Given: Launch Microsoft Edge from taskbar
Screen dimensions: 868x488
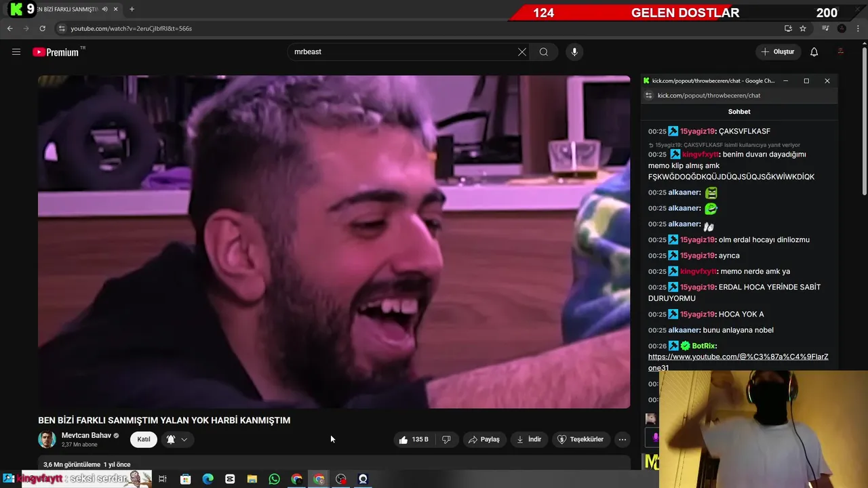Looking at the screenshot, I should pyautogui.click(x=208, y=479).
